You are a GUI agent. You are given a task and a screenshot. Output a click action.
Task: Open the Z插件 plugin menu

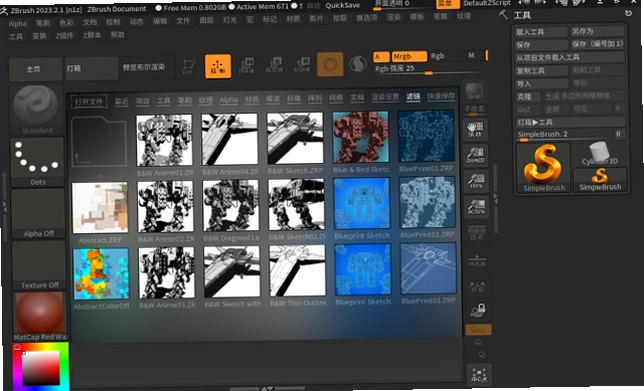coord(64,36)
